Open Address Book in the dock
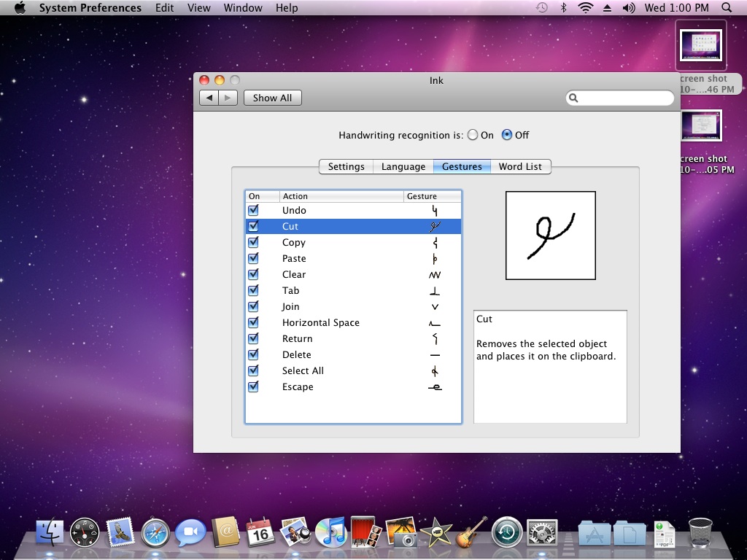 [x=225, y=532]
